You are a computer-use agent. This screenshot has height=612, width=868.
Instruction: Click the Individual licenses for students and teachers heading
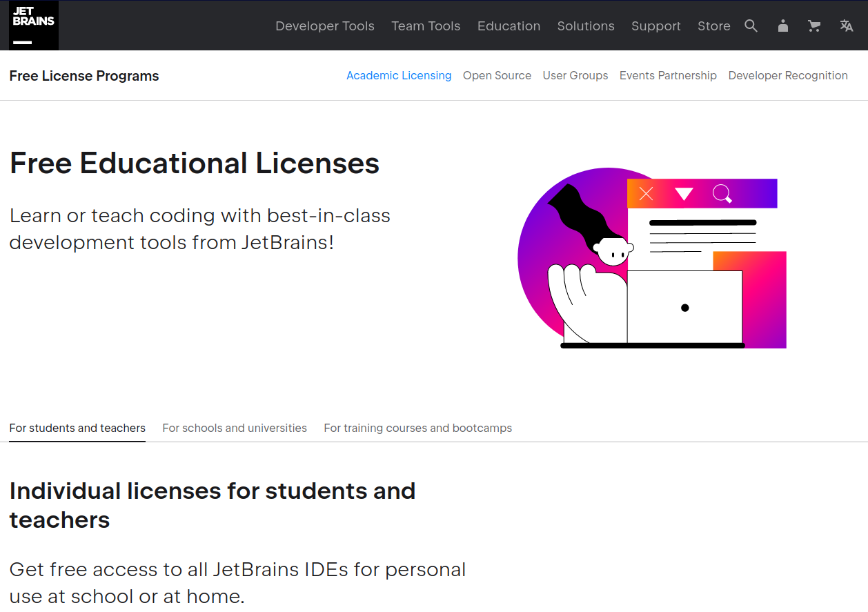pyautogui.click(x=213, y=505)
